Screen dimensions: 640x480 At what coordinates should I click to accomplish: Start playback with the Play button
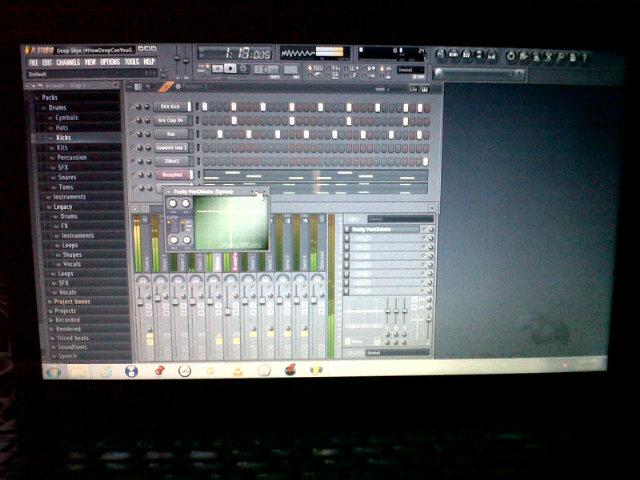point(218,69)
